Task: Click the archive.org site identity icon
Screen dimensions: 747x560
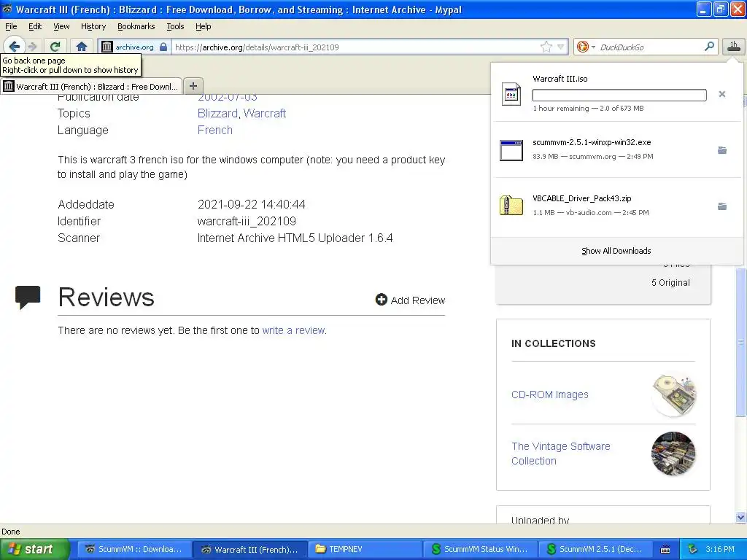Action: (x=107, y=47)
